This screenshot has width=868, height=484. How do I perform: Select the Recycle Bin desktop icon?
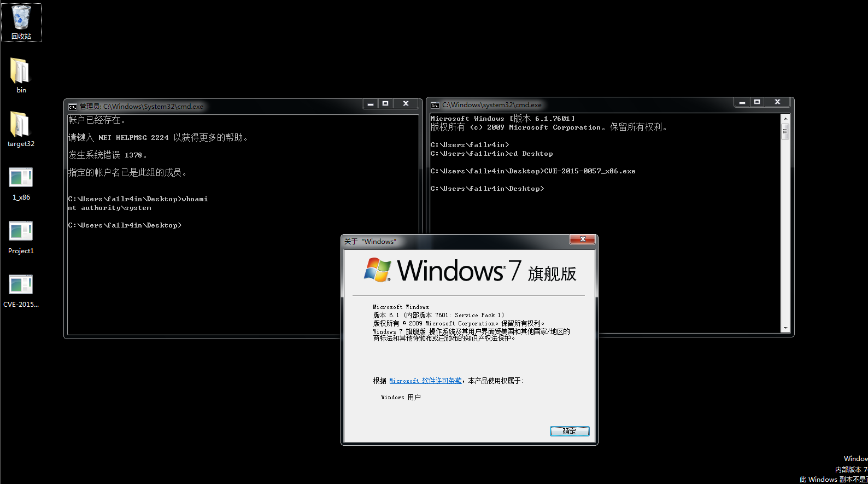coord(21,22)
